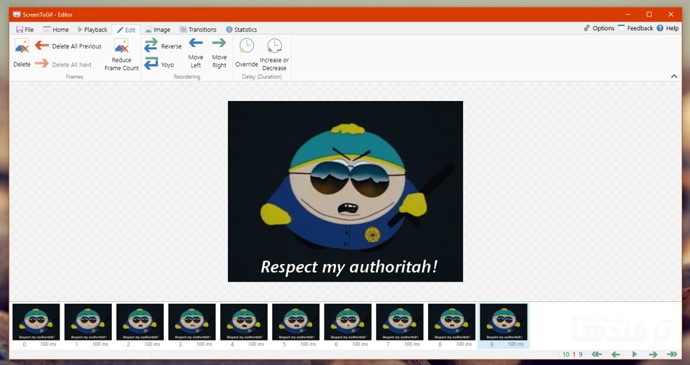Select the Edit tab

tap(126, 30)
